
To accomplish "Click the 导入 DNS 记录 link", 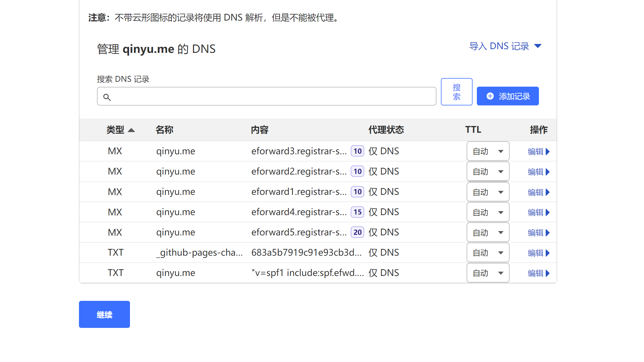I will coord(499,46).
